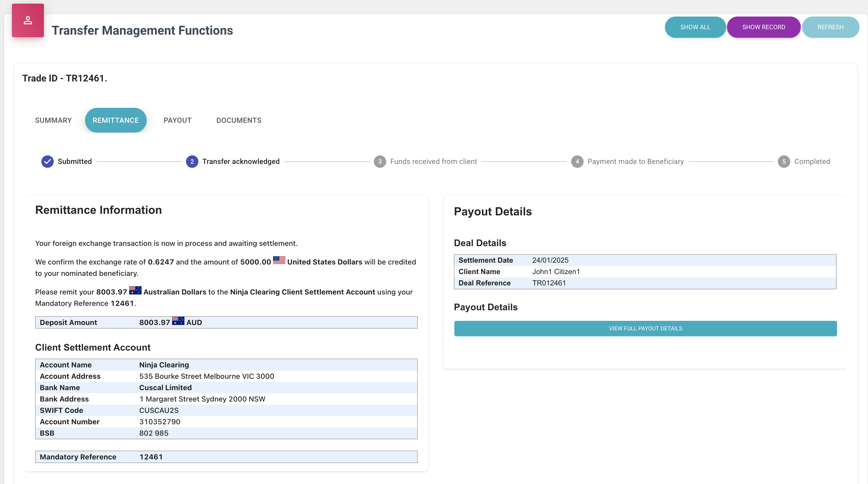The image size is (868, 484).
Task: Click step 4 Payment made circle
Action: pos(577,162)
